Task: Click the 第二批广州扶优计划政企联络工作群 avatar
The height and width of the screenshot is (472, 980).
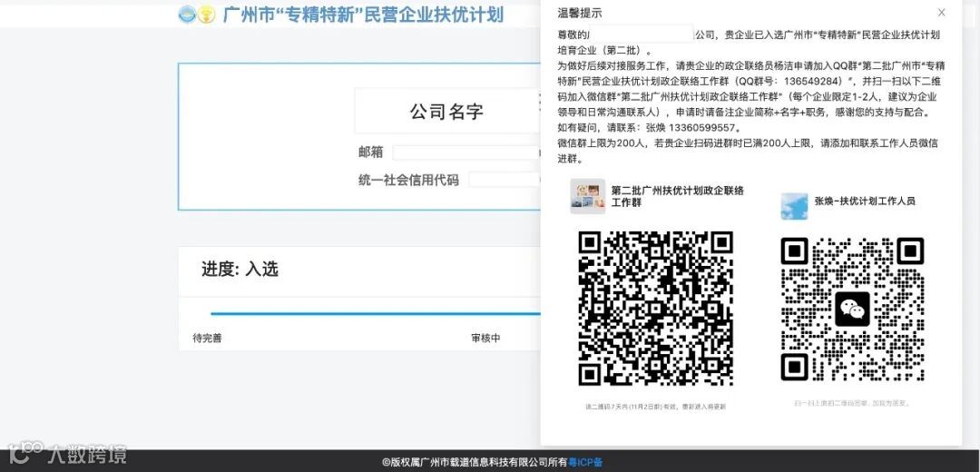Action: click(587, 196)
